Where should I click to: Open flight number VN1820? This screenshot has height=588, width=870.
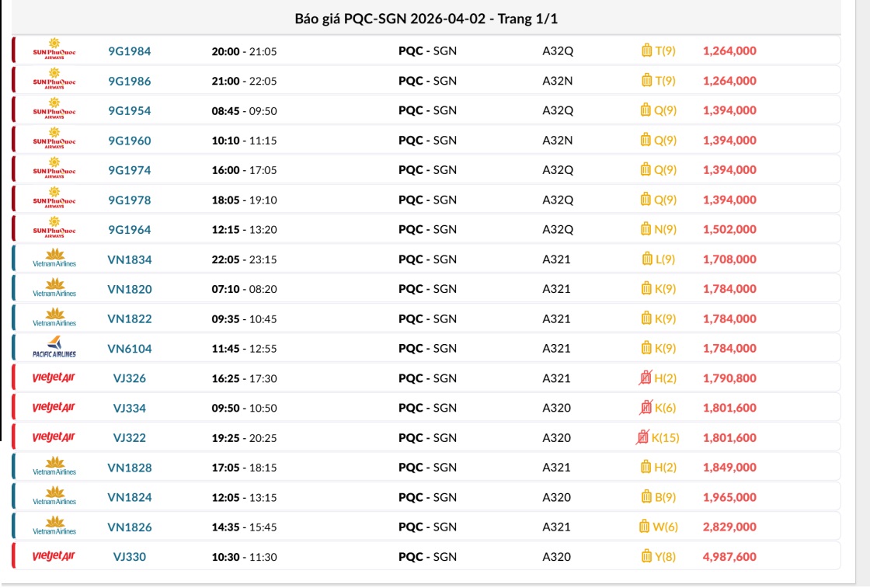130,289
